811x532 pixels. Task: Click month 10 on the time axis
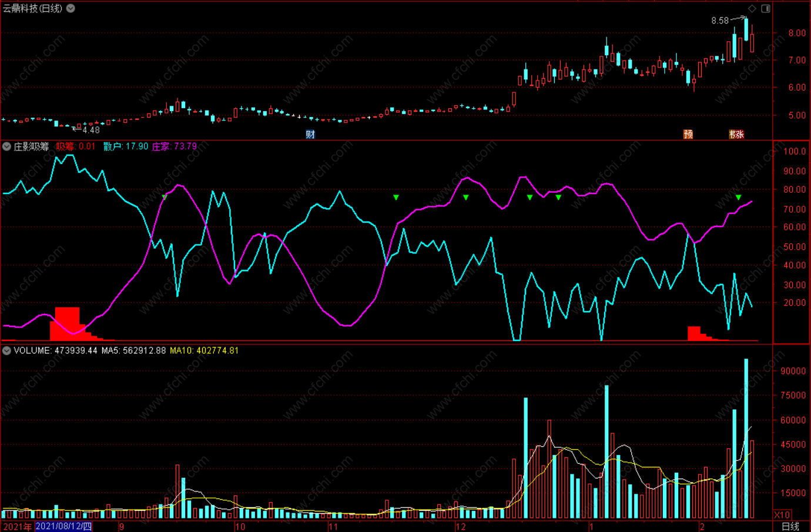pos(240,527)
